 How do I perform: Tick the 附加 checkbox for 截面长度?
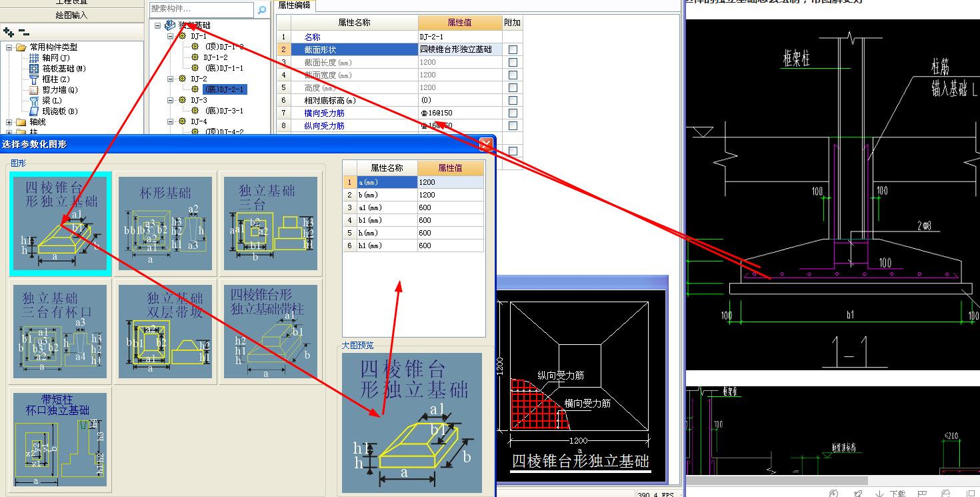point(513,62)
